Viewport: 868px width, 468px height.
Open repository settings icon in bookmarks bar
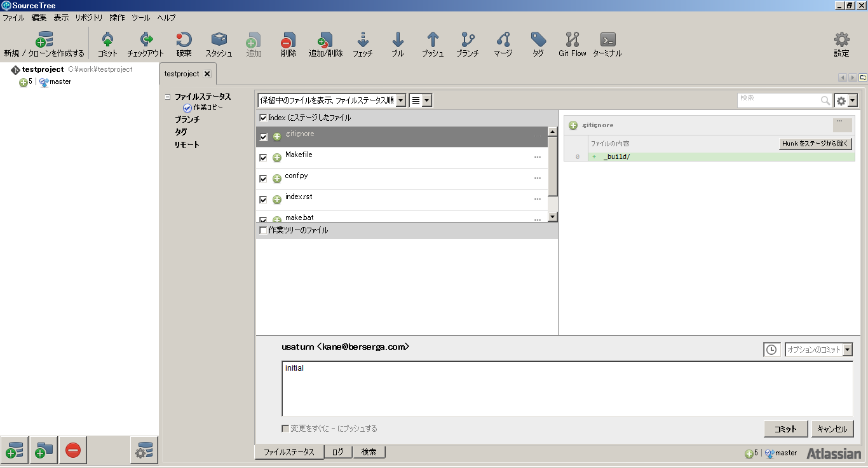[144, 450]
